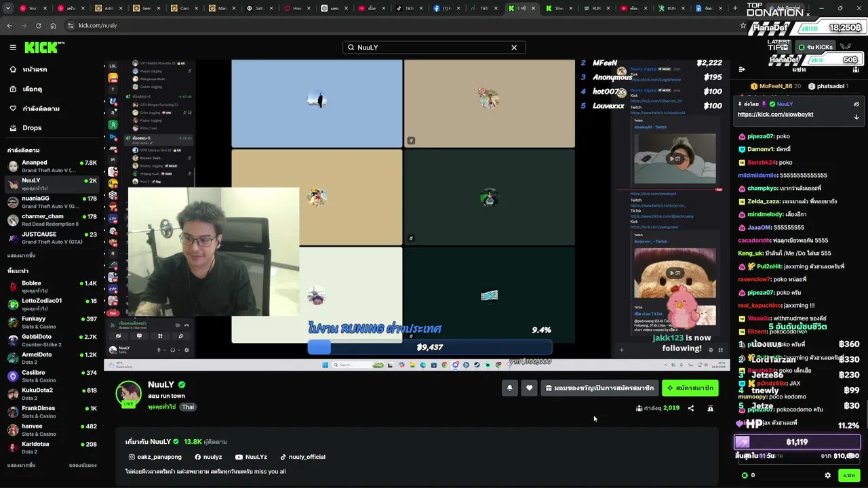Open GabbiDoto recommended channel
The width and height of the screenshot is (868, 488).
coord(52,340)
